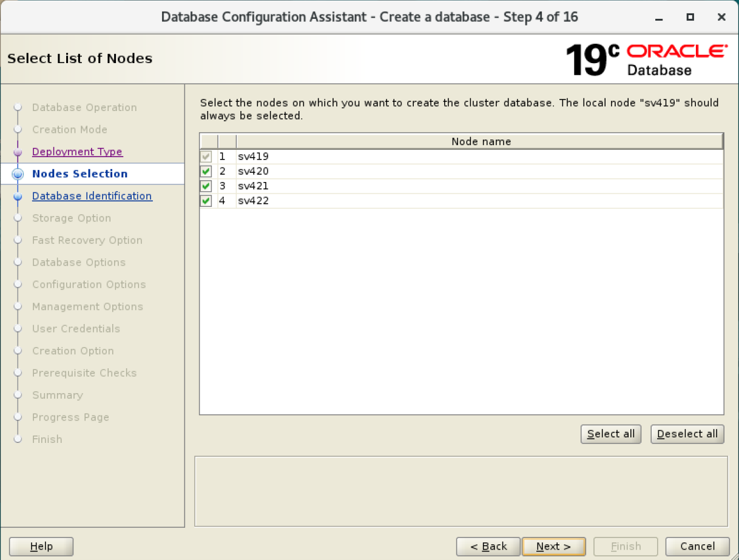
Task: Maximize the Database Configuration Assistant window
Action: [690, 17]
